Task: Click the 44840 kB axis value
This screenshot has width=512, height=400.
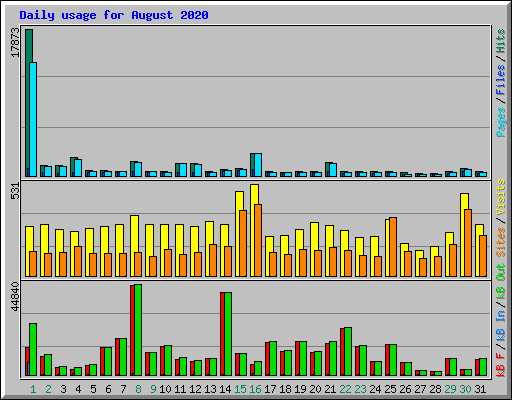Action: tap(15, 297)
